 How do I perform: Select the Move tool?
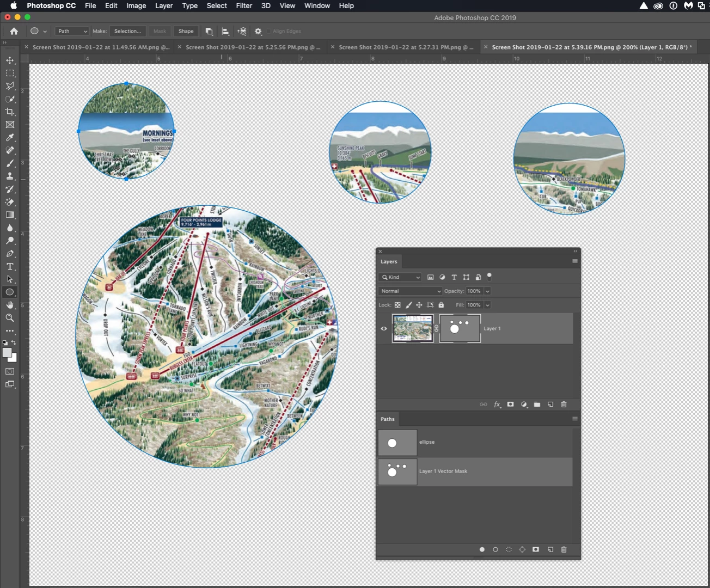click(10, 60)
